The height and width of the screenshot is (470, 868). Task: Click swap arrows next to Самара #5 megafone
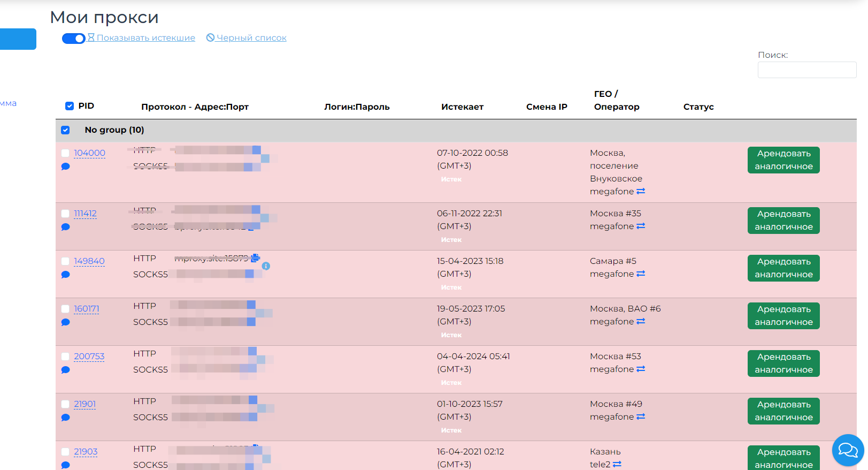(641, 274)
